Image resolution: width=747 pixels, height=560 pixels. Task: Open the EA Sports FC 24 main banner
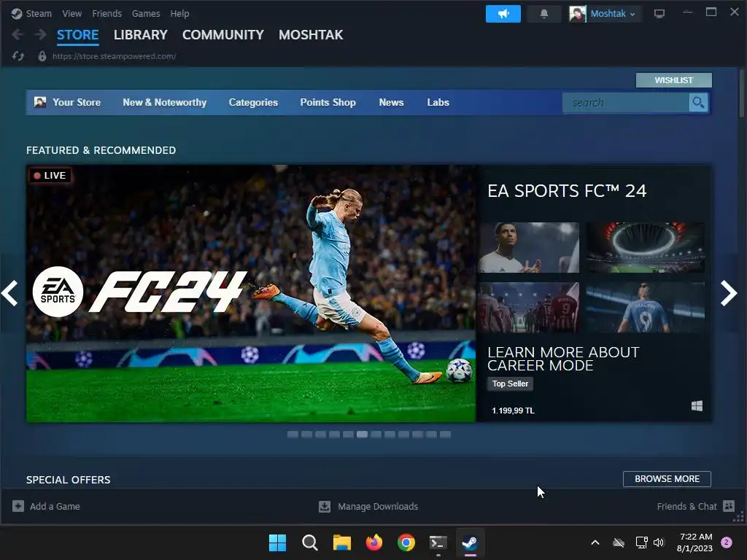pos(251,293)
